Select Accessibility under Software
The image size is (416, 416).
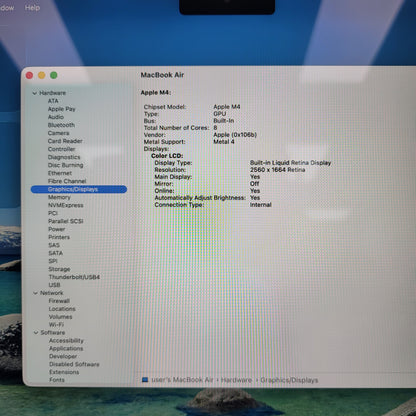[x=66, y=340]
